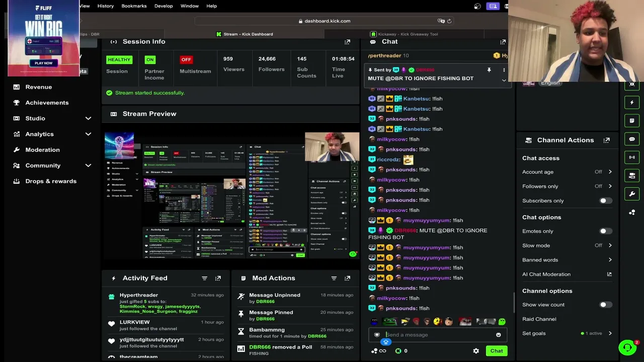
Task: Reload page from address bar
Action: coord(449,21)
